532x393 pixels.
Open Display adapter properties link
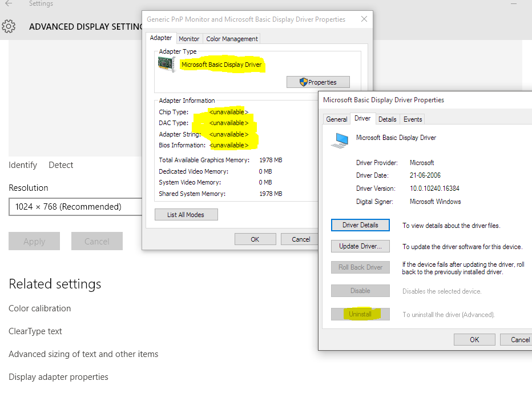(x=58, y=376)
